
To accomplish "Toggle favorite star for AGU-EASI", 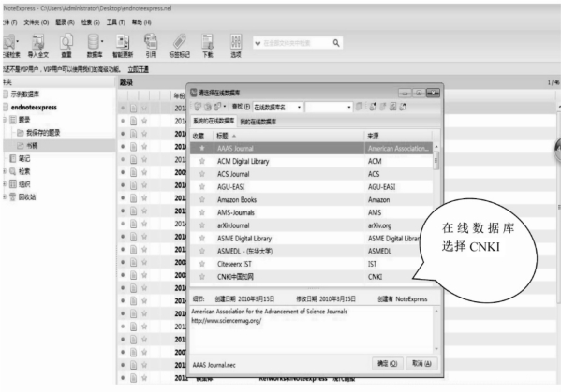I will (202, 187).
